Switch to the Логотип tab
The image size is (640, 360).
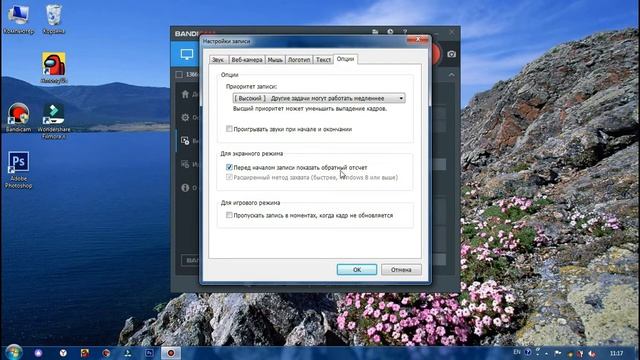point(299,60)
